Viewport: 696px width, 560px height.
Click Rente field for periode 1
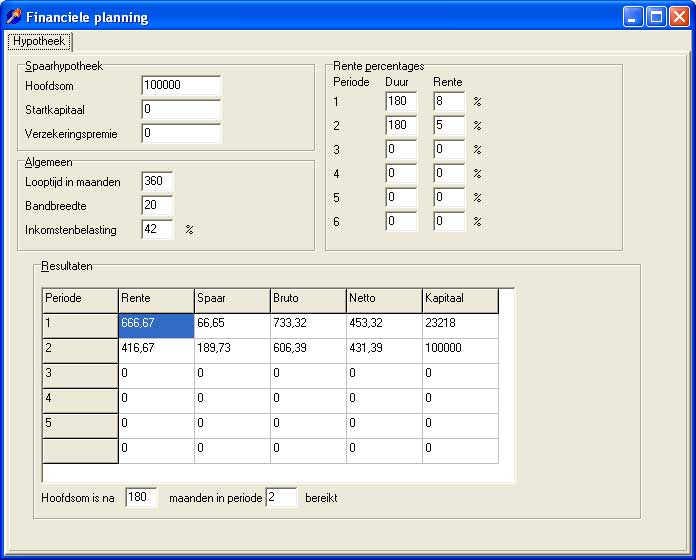point(449,101)
